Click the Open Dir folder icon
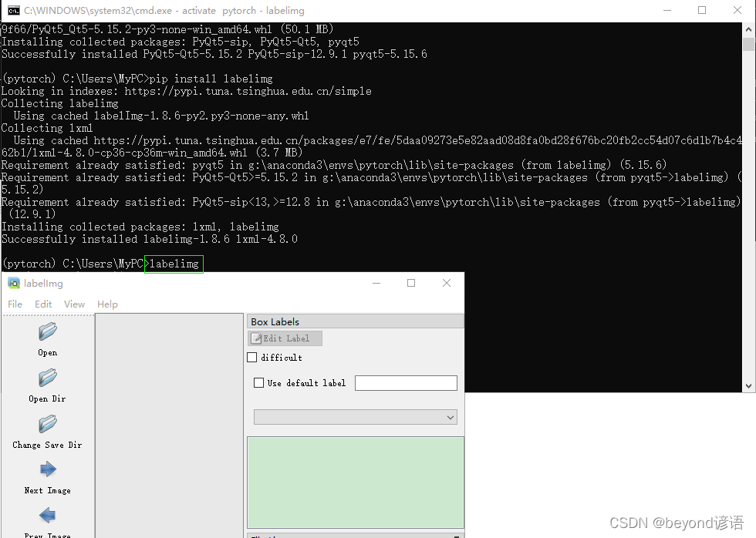 click(x=48, y=378)
